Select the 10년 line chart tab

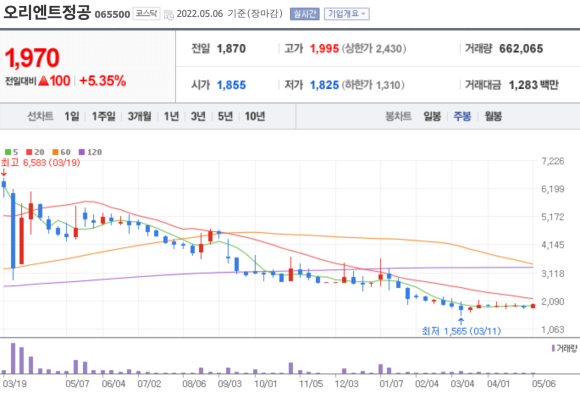click(x=255, y=117)
